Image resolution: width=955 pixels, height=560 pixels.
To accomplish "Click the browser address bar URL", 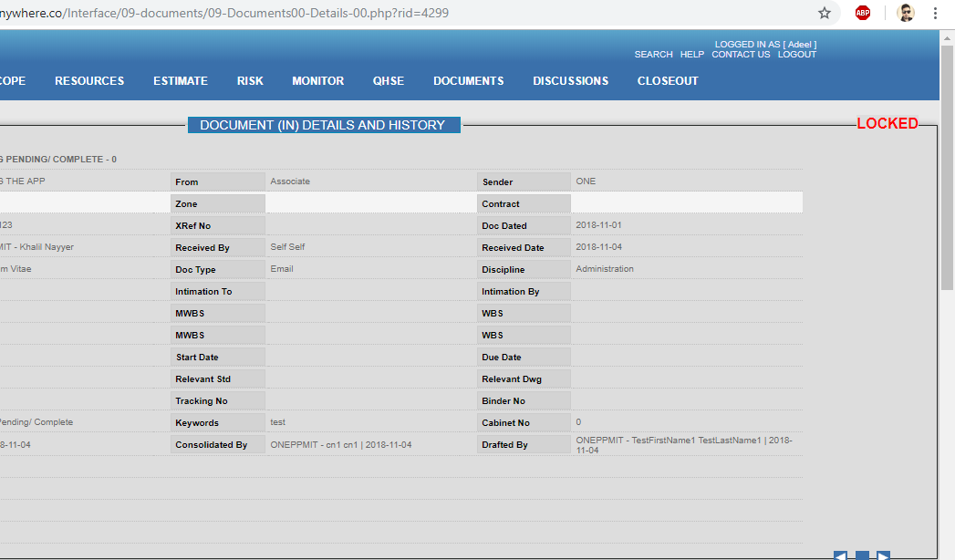I will pyautogui.click(x=274, y=14).
